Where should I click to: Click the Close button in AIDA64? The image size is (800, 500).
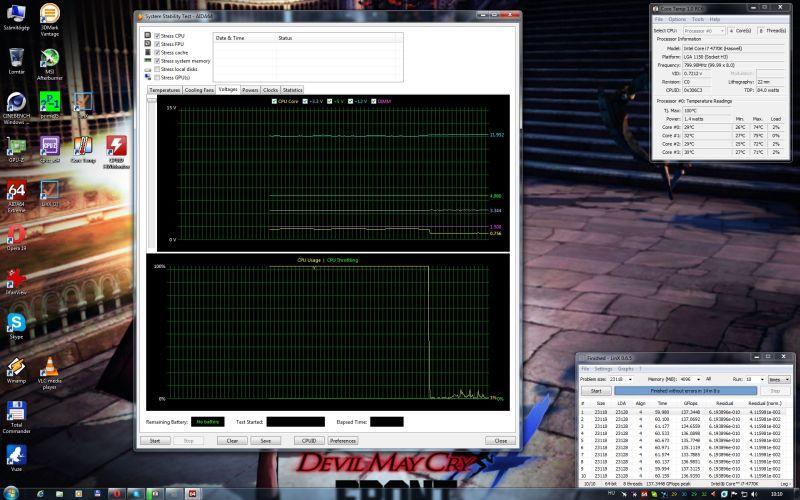coord(501,441)
